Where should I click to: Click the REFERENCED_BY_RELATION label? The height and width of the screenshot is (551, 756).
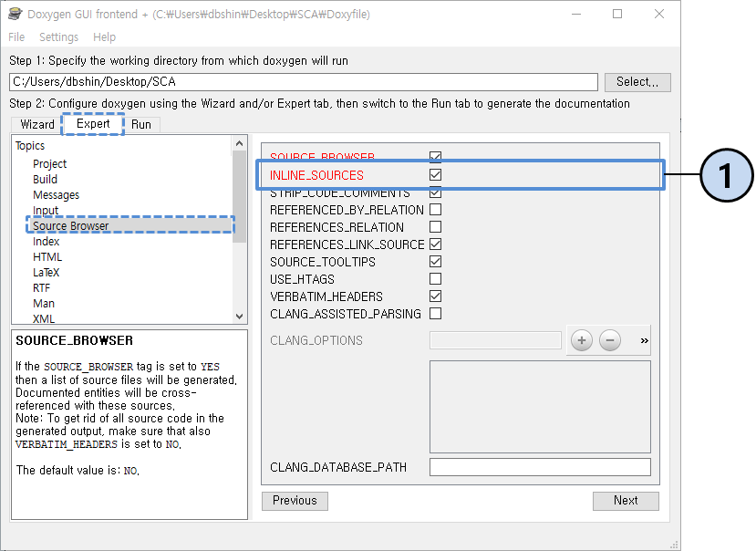tap(347, 210)
